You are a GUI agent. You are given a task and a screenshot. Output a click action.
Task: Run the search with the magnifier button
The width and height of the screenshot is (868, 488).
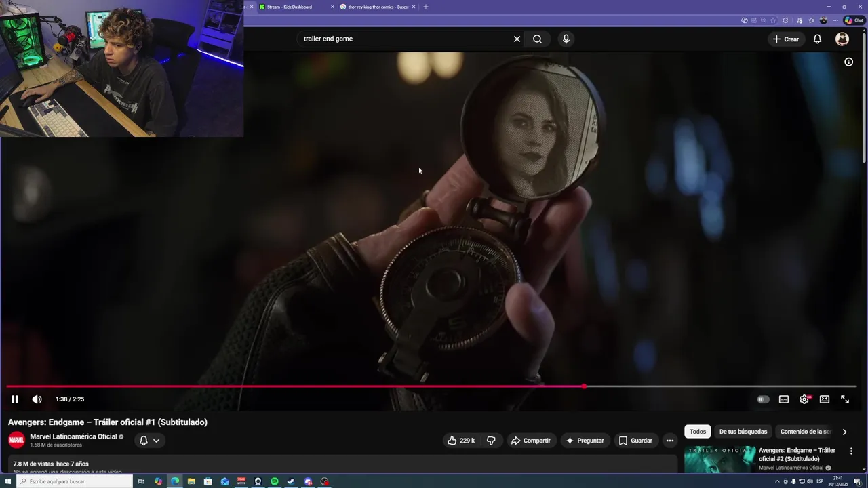pos(537,39)
